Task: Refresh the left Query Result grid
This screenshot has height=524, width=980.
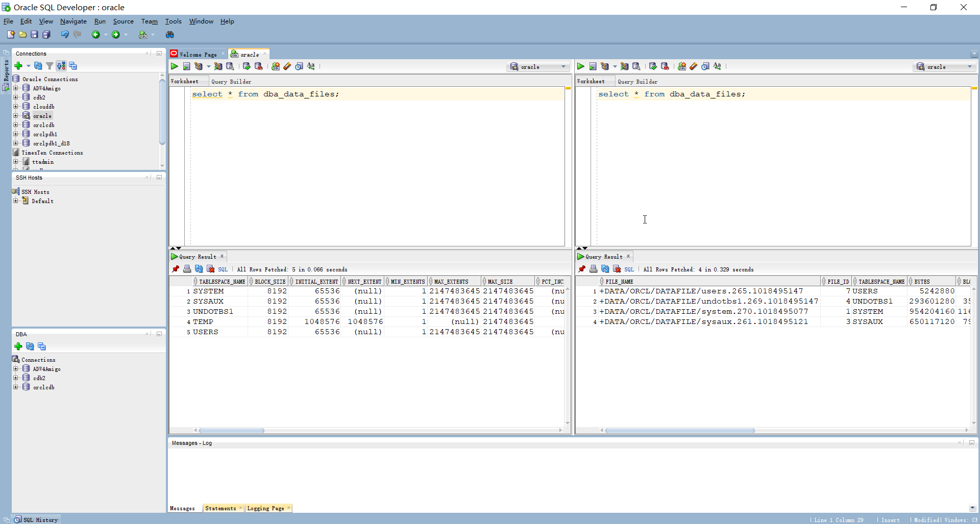Action: [x=199, y=269]
